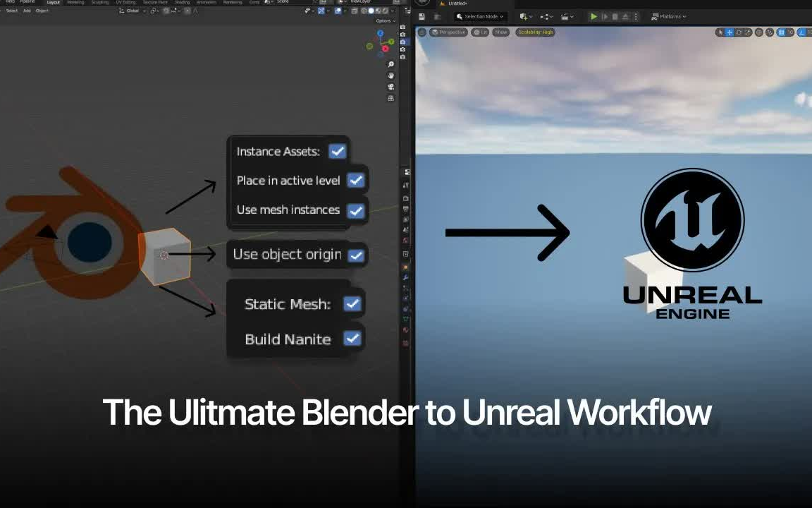Open Blender Select menu
Screen dimensions: 812x508
point(11,11)
